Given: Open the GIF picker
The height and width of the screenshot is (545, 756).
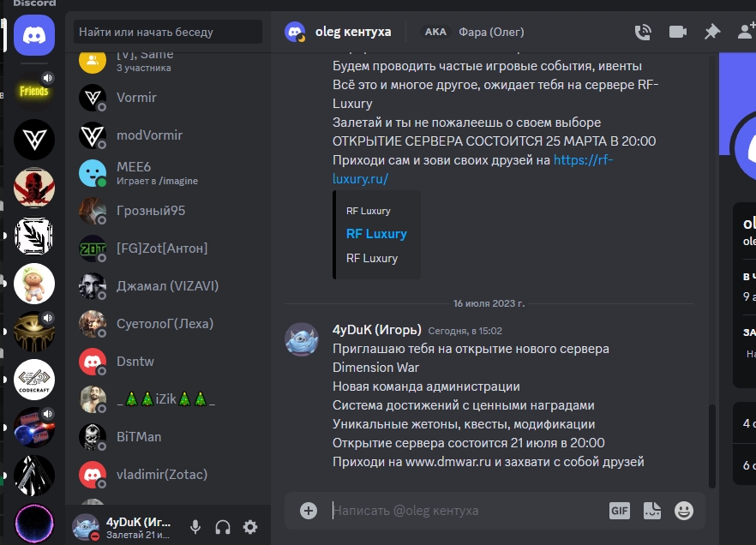Looking at the screenshot, I should click(x=620, y=511).
